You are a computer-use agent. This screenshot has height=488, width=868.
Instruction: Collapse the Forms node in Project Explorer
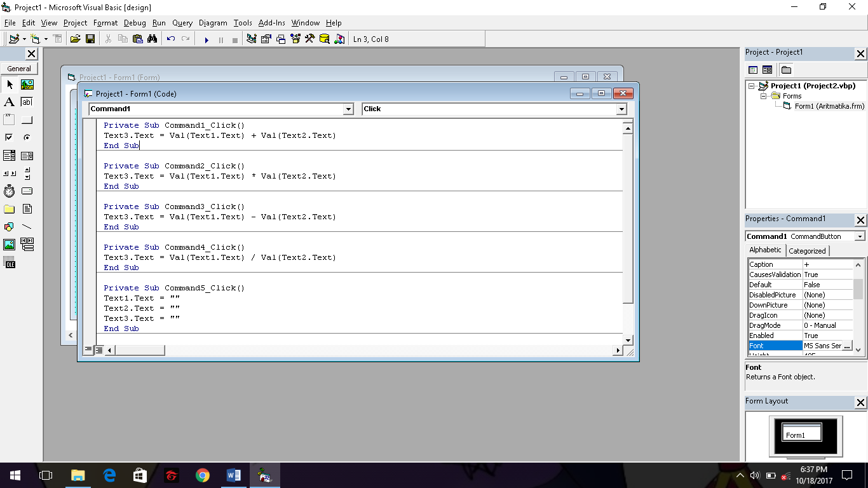pyautogui.click(x=763, y=95)
